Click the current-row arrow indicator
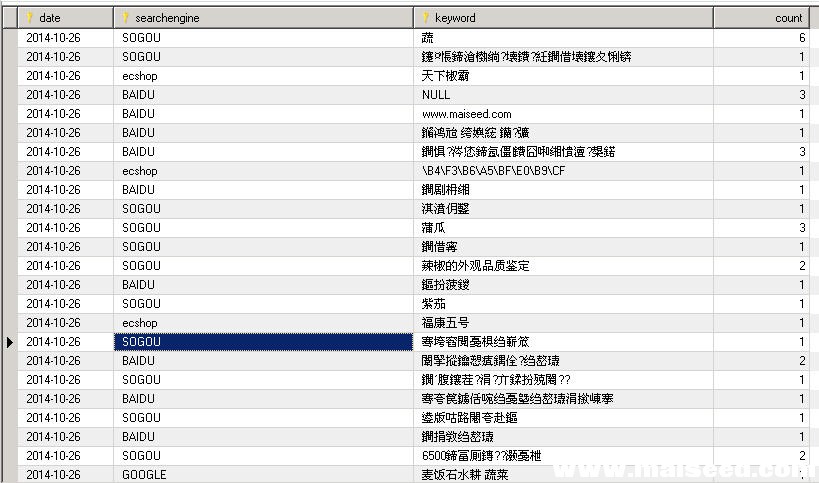The width and height of the screenshot is (819, 483). coord(10,343)
